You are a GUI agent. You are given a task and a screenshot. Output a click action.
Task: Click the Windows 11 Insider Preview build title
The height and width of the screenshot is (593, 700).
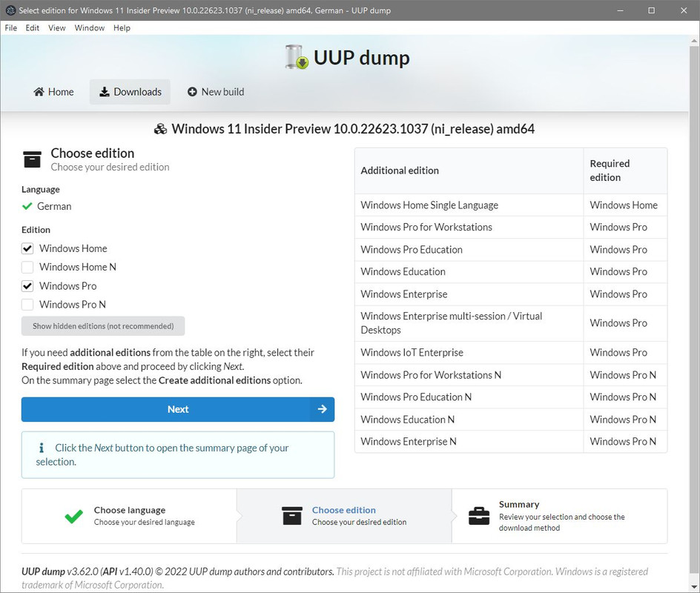353,129
